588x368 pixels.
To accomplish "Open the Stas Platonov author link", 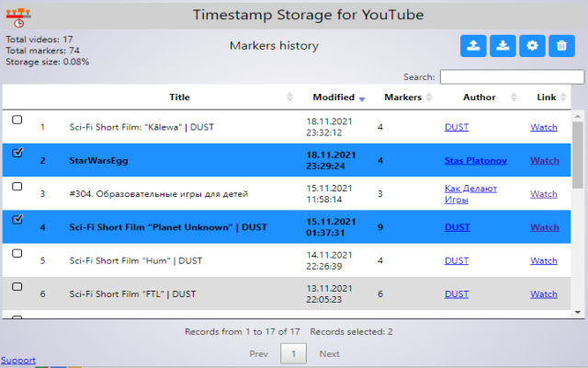I will pyautogui.click(x=476, y=160).
